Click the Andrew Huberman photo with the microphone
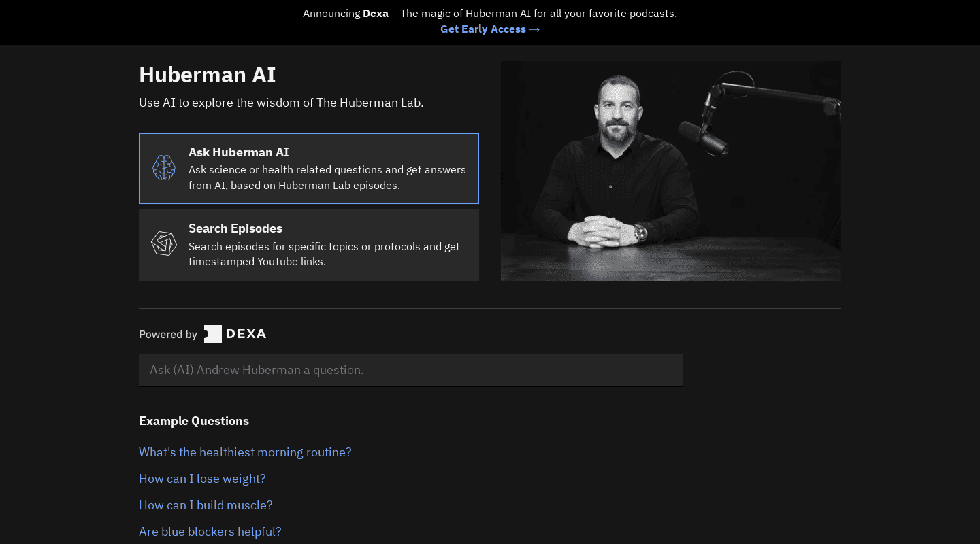This screenshot has height=544, width=980. [671, 171]
